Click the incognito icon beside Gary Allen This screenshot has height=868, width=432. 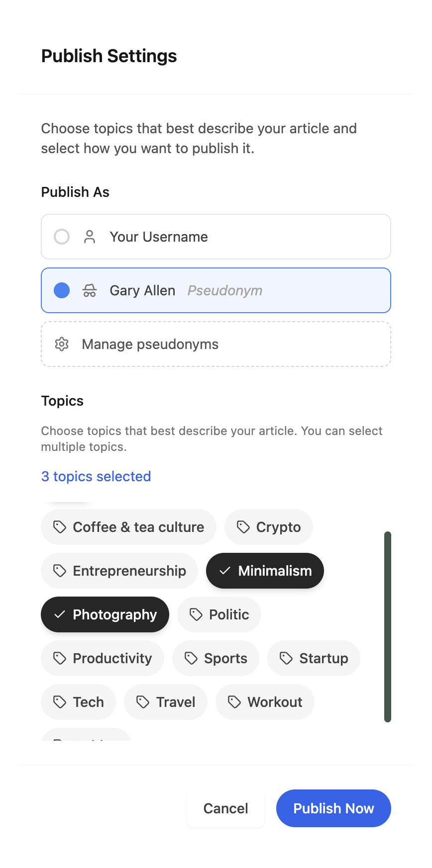90,290
